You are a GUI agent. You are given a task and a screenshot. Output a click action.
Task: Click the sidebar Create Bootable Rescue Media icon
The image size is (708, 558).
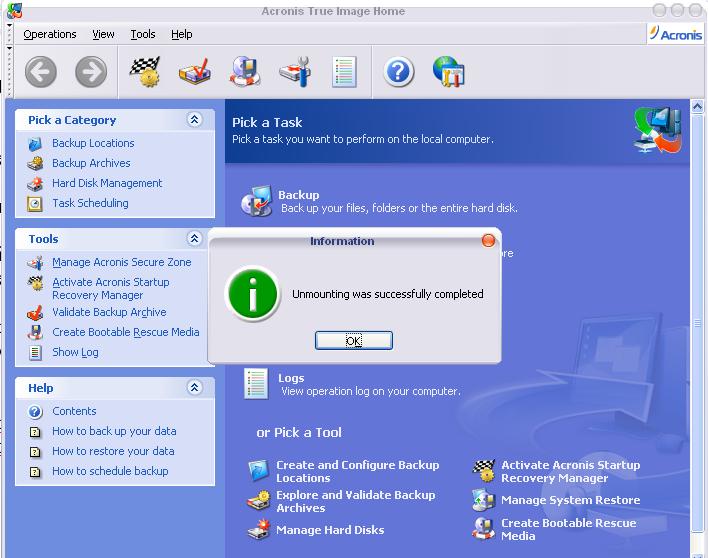35,333
